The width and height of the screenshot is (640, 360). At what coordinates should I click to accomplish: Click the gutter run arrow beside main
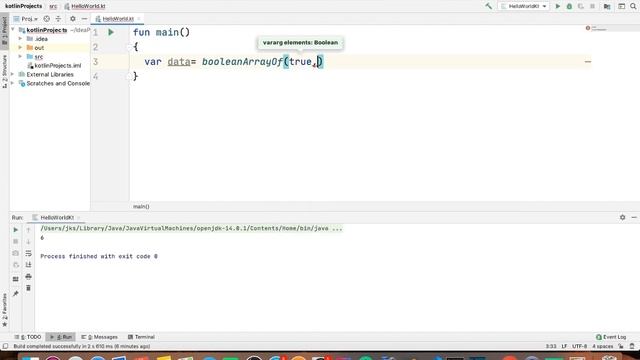[111, 32]
